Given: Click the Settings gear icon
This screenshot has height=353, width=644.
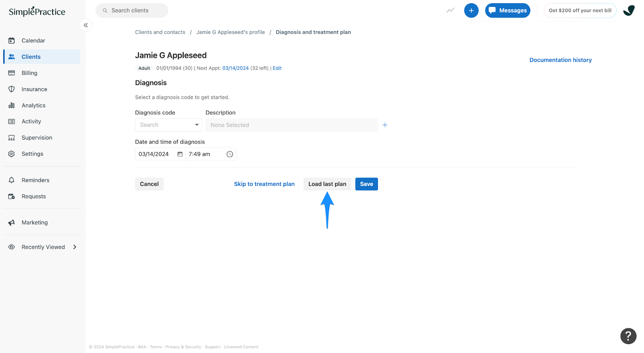Looking at the screenshot, I should coord(12,154).
